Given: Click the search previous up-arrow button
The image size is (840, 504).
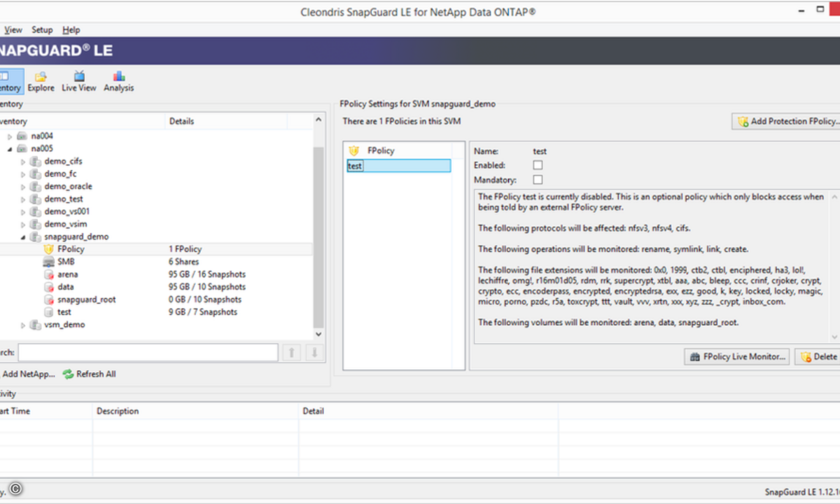Looking at the screenshot, I should [x=290, y=353].
